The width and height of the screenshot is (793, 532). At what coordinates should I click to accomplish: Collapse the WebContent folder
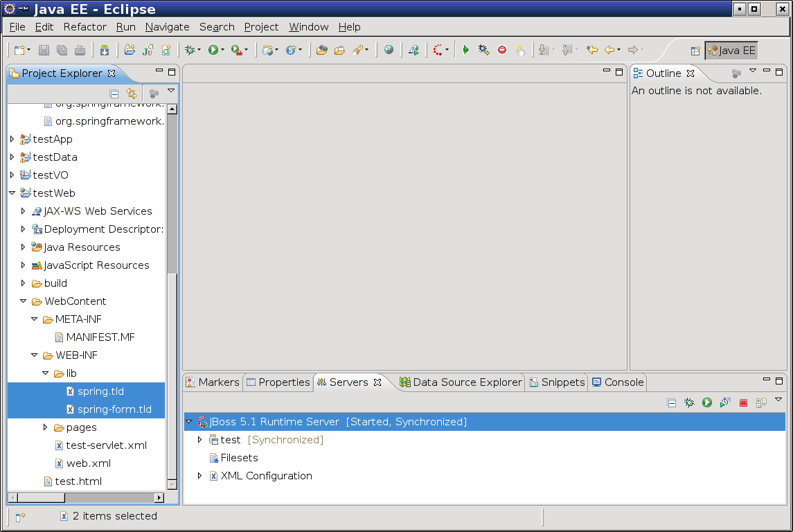(x=24, y=301)
